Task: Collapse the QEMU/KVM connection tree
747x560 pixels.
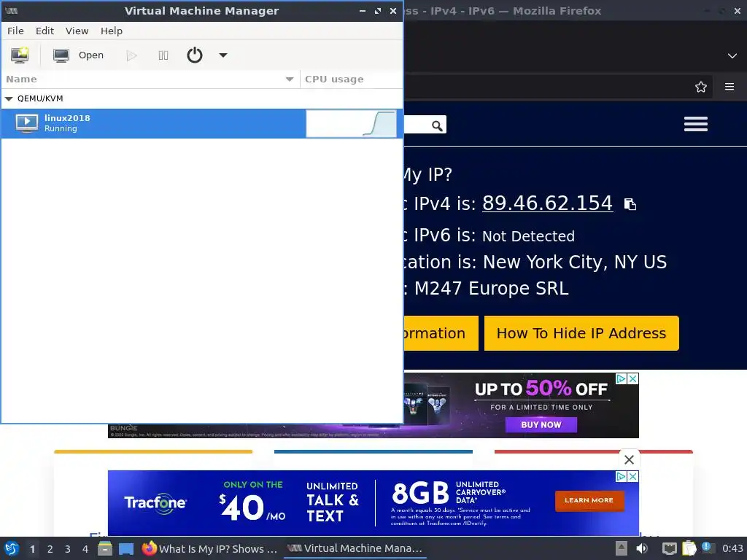Action: click(x=9, y=98)
